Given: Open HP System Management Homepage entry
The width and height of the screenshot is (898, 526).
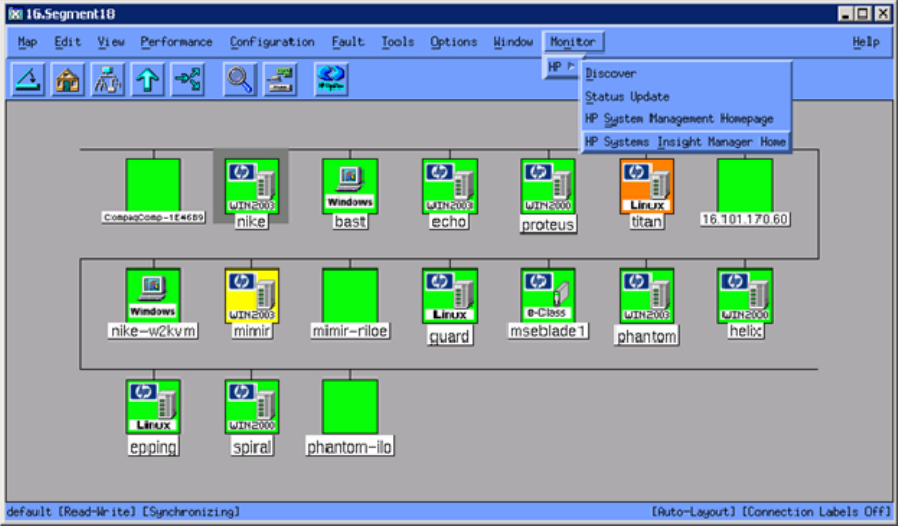Looking at the screenshot, I should coord(686,119).
